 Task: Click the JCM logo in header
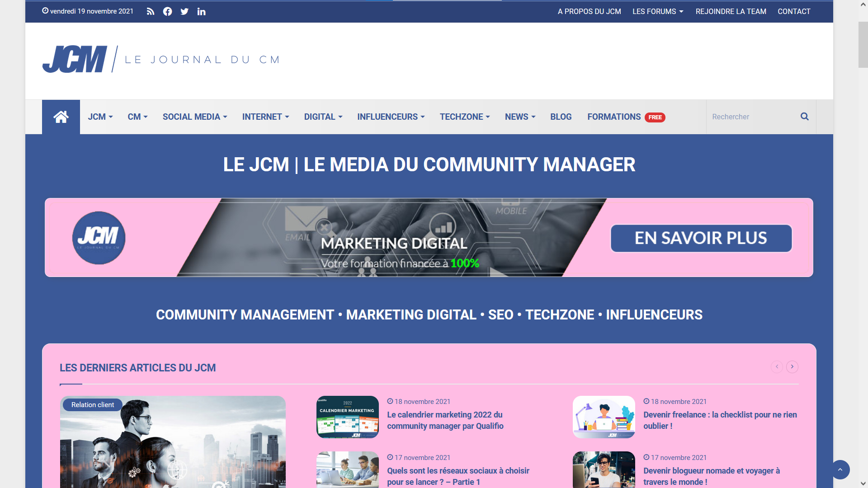click(x=161, y=59)
